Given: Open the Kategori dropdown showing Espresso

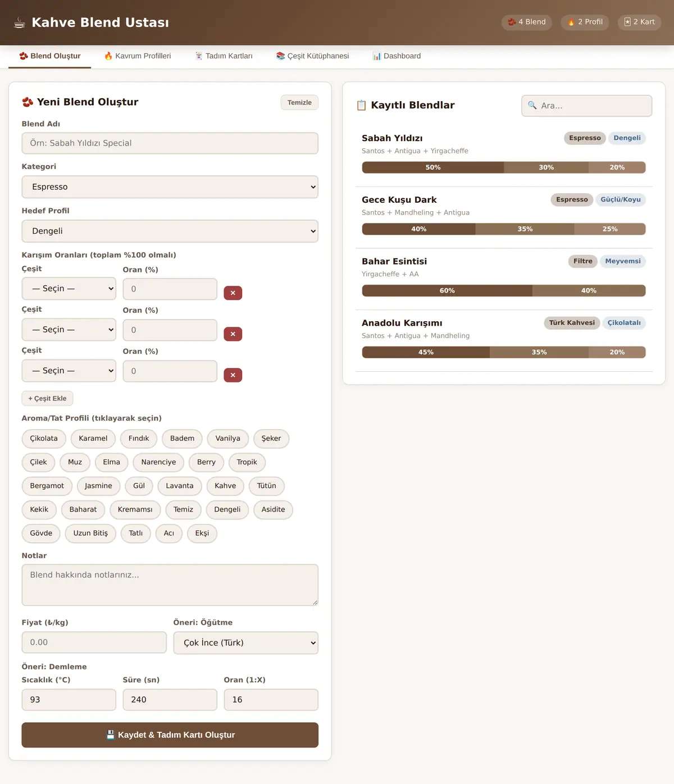Looking at the screenshot, I should tap(170, 187).
